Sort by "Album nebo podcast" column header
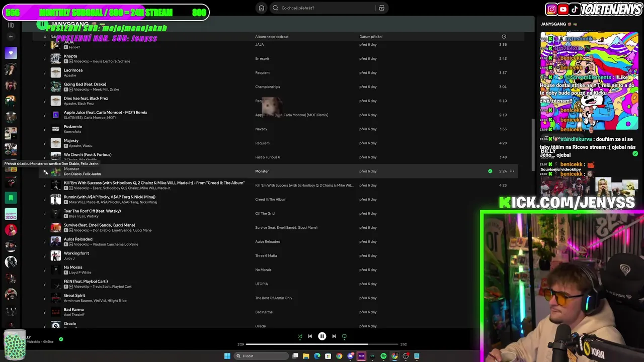The width and height of the screenshot is (644, 362). tap(272, 37)
